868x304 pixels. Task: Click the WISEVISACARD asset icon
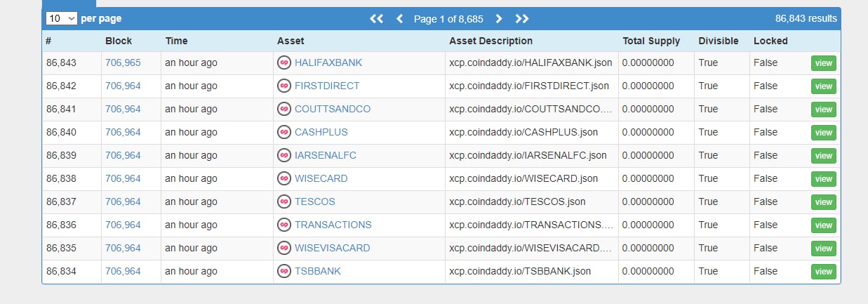pyautogui.click(x=284, y=248)
